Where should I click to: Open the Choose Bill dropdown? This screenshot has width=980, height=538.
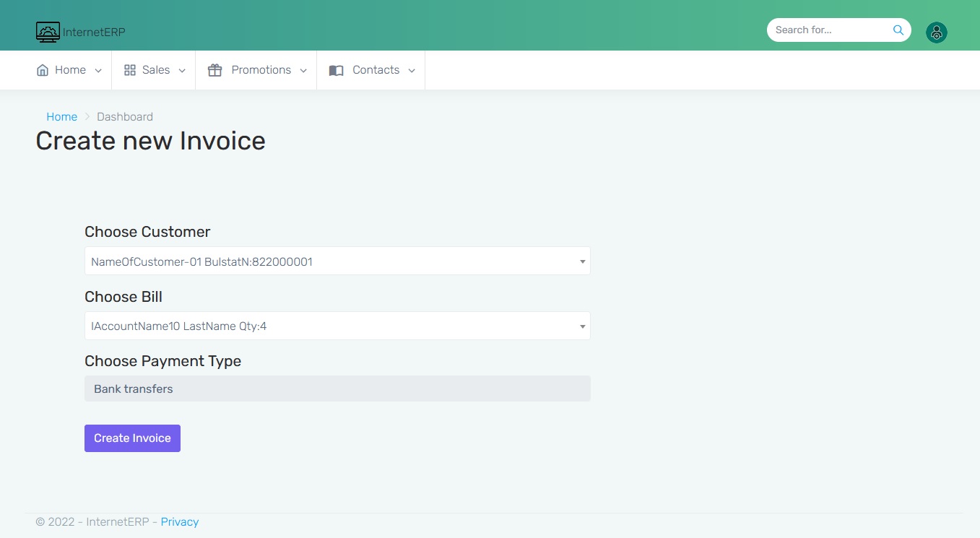[x=337, y=326]
